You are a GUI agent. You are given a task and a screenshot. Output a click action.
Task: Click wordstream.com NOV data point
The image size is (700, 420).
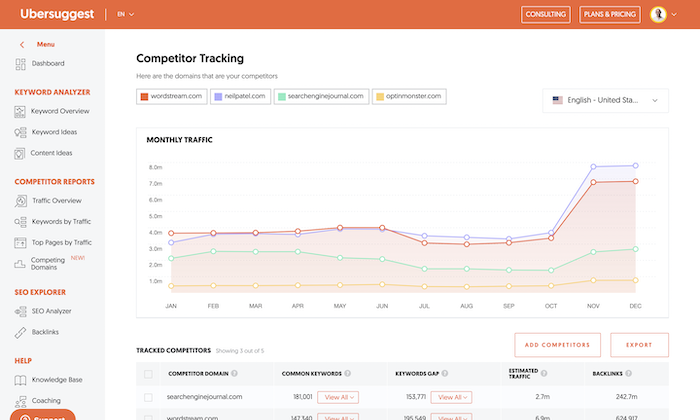[x=593, y=183]
